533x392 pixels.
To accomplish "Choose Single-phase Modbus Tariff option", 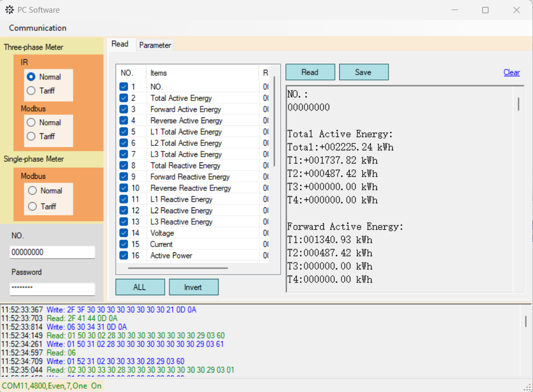I will coord(33,206).
